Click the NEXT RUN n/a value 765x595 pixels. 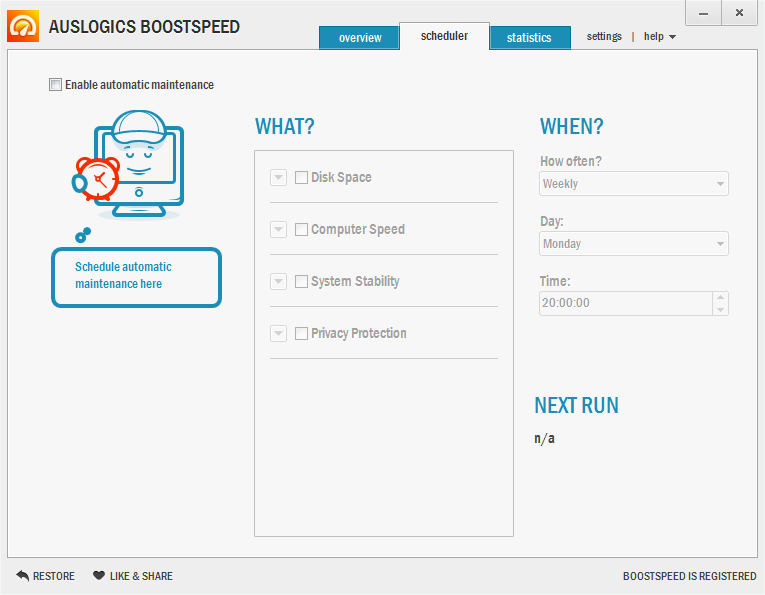click(x=544, y=438)
